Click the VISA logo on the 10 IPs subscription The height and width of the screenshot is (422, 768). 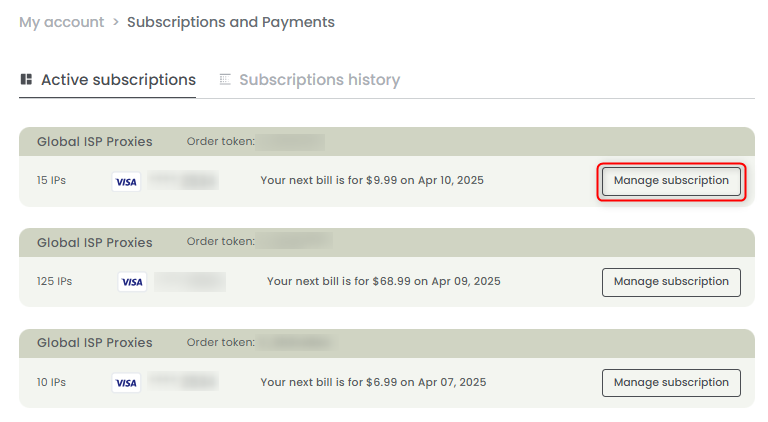pos(126,382)
